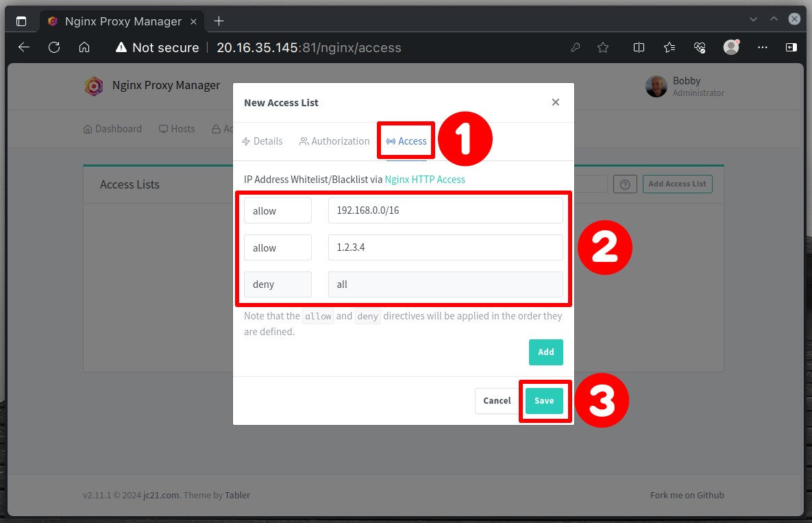Switch to the Details tab

click(262, 141)
